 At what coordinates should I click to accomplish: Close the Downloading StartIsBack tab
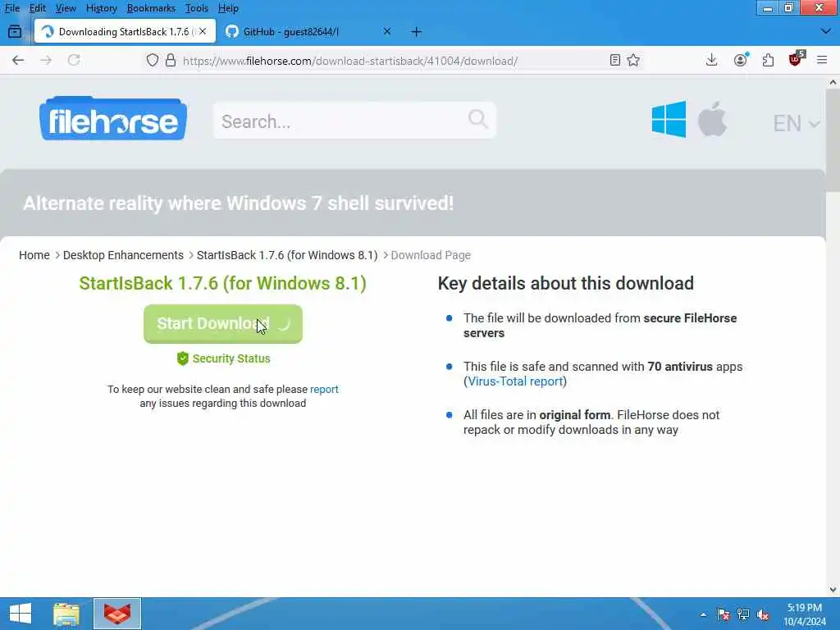(203, 32)
